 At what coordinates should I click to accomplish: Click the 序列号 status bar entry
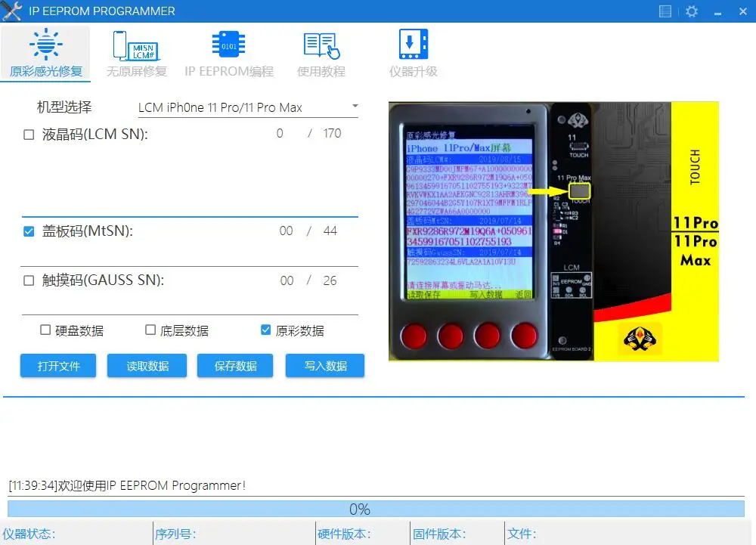pos(175,534)
